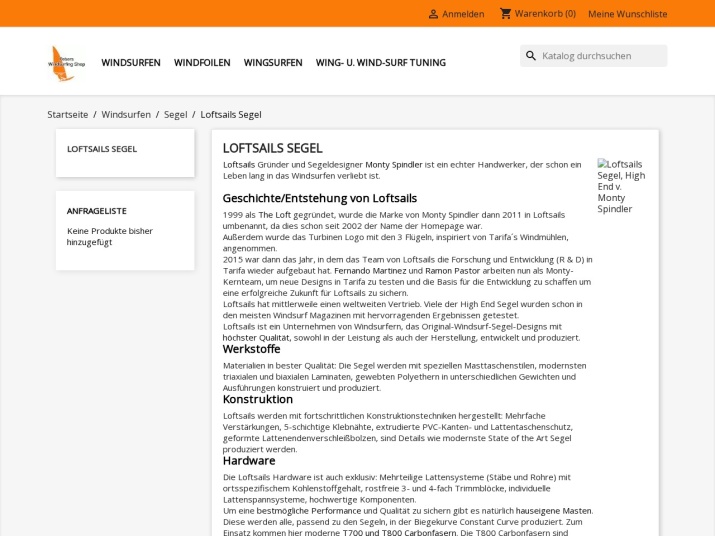Click the Anfrageliste heading in the sidebar

97,211
